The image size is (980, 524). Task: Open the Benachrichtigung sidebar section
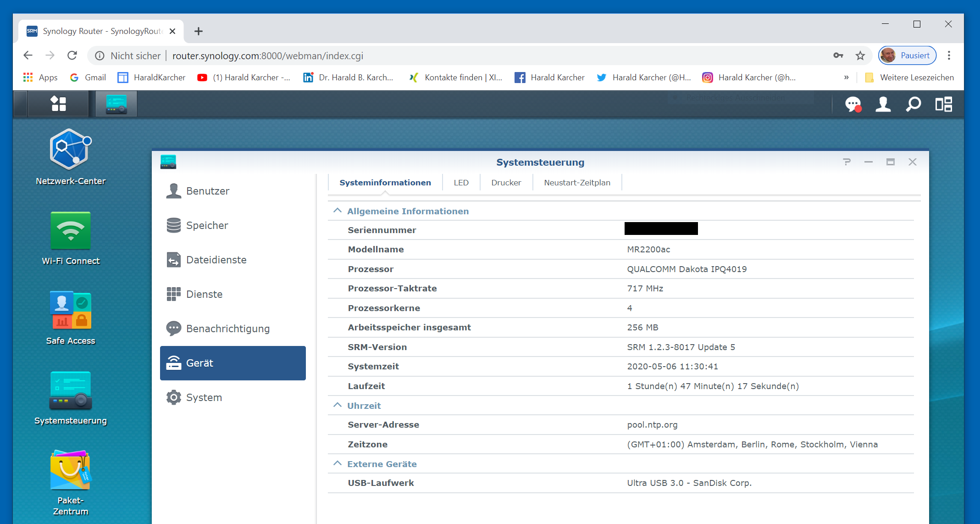[x=227, y=329]
